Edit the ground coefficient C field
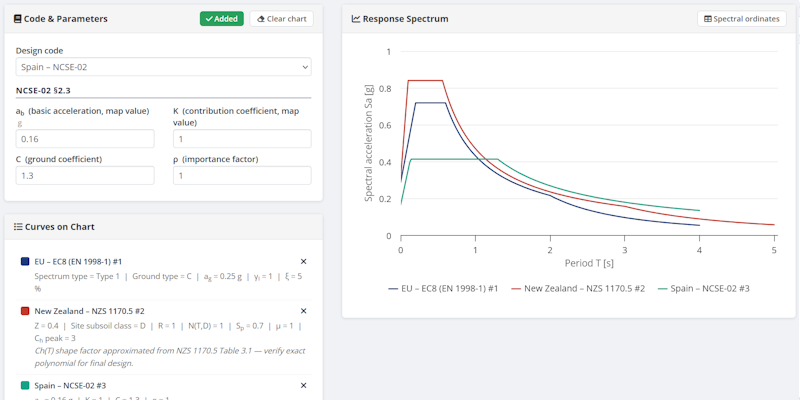Screen dimensions: 800x400 coord(85,176)
